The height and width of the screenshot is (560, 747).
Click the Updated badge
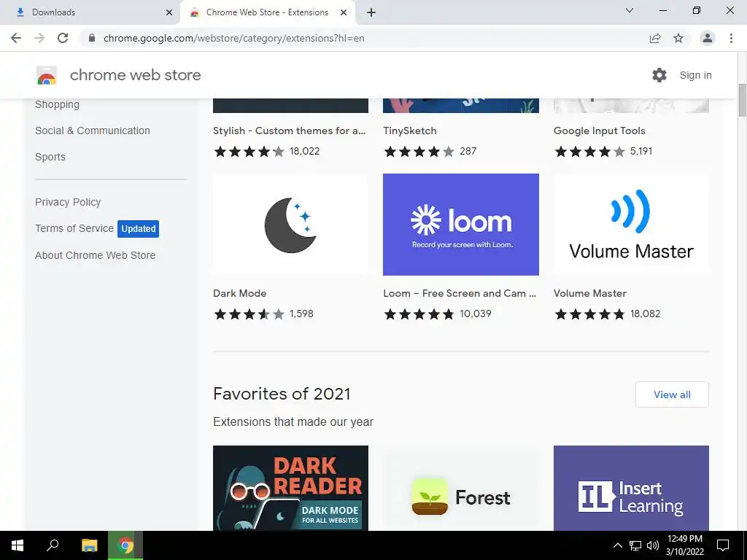tap(138, 228)
